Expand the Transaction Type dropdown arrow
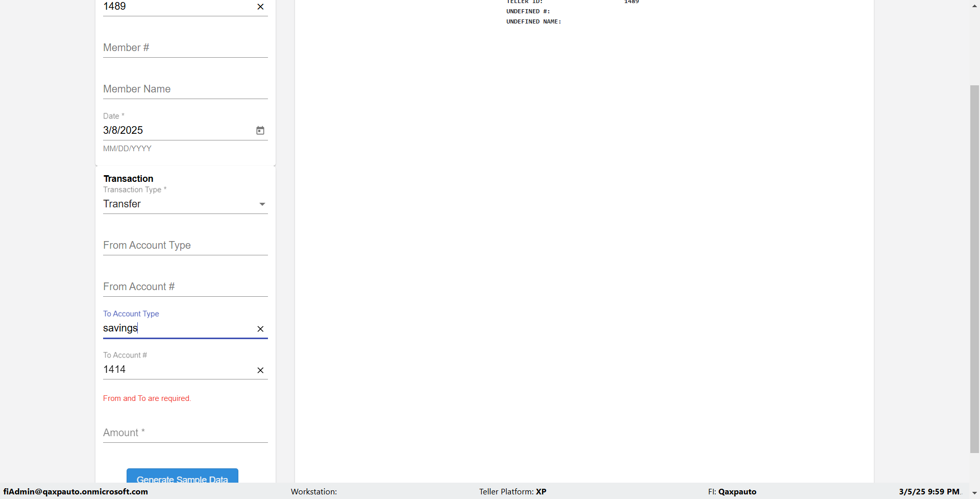 tap(262, 204)
